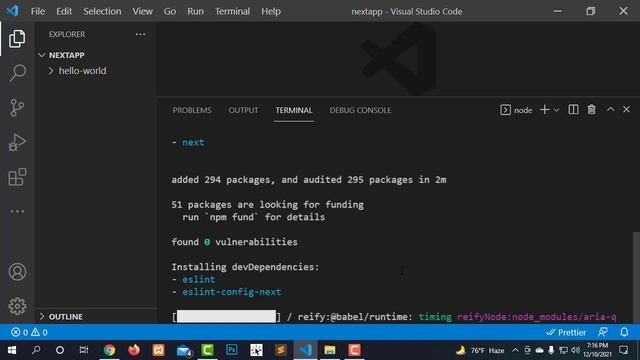This screenshot has height=360, width=640.
Task: Open Firefox from the taskbar
Action: click(134, 350)
